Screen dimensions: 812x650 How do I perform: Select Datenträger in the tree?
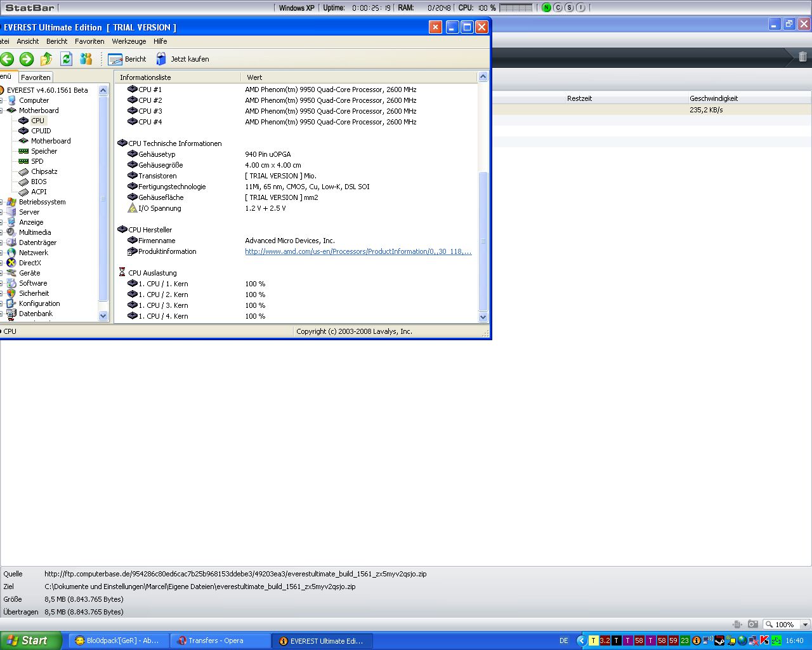pyautogui.click(x=37, y=242)
